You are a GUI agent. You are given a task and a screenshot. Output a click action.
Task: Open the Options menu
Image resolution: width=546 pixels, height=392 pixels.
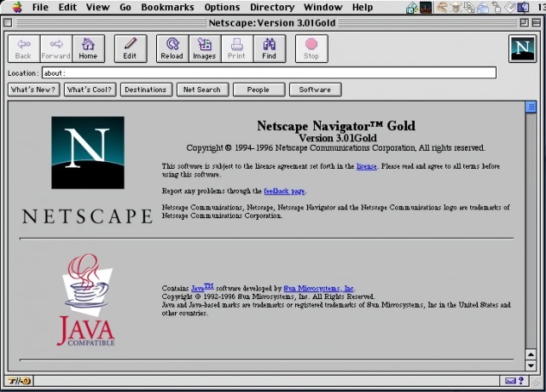tap(222, 8)
